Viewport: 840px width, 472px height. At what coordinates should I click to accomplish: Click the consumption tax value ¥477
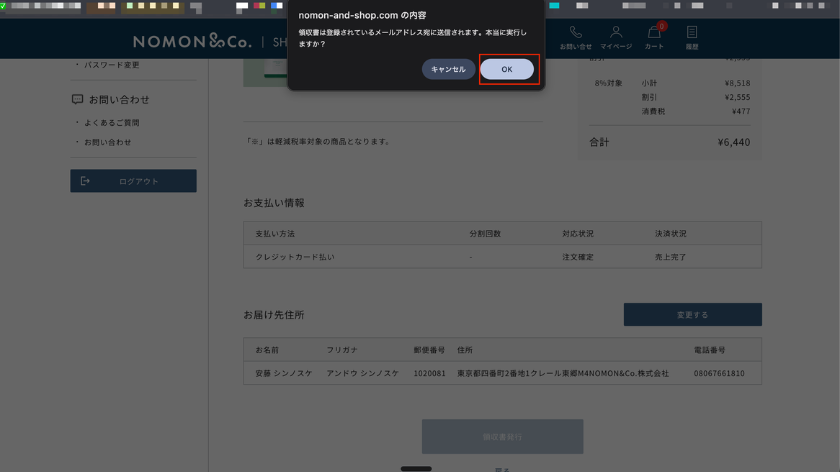(x=741, y=111)
